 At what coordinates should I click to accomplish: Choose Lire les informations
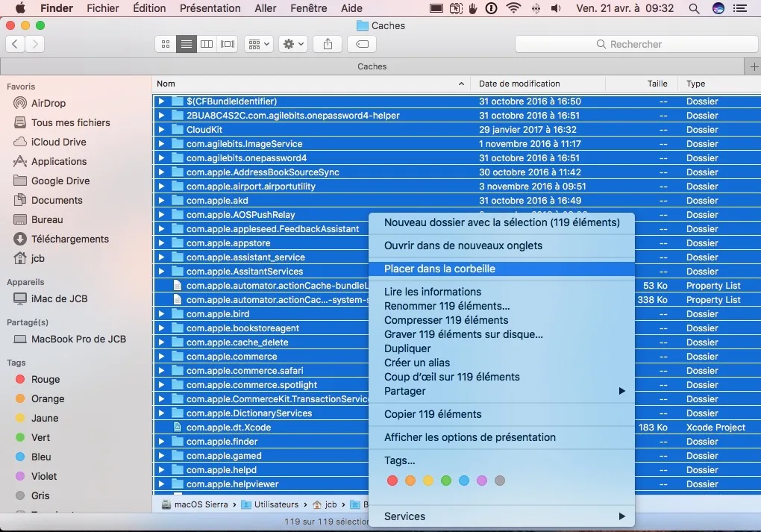(x=502, y=292)
